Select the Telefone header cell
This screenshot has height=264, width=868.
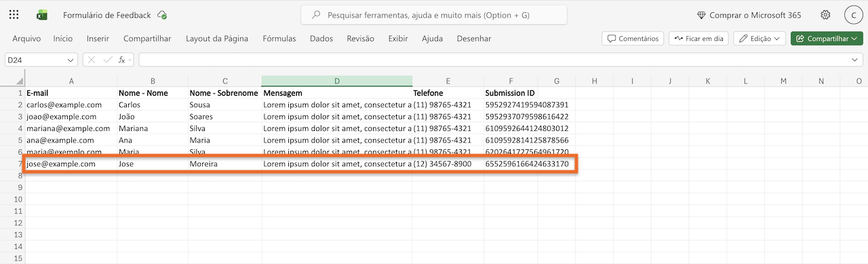[448, 93]
